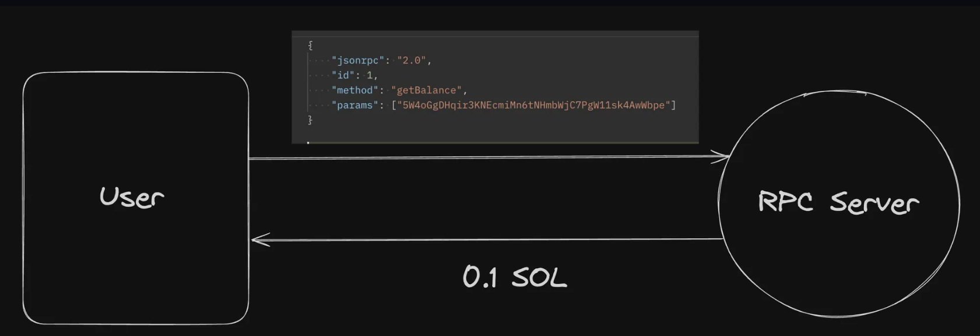Click the opening curly brace of JSON
The image size is (980, 336).
click(x=310, y=45)
